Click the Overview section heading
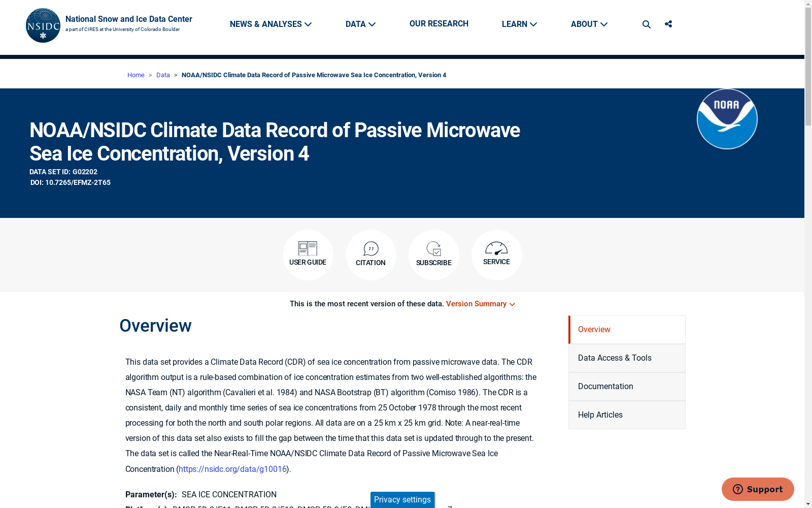The image size is (812, 508). click(155, 326)
